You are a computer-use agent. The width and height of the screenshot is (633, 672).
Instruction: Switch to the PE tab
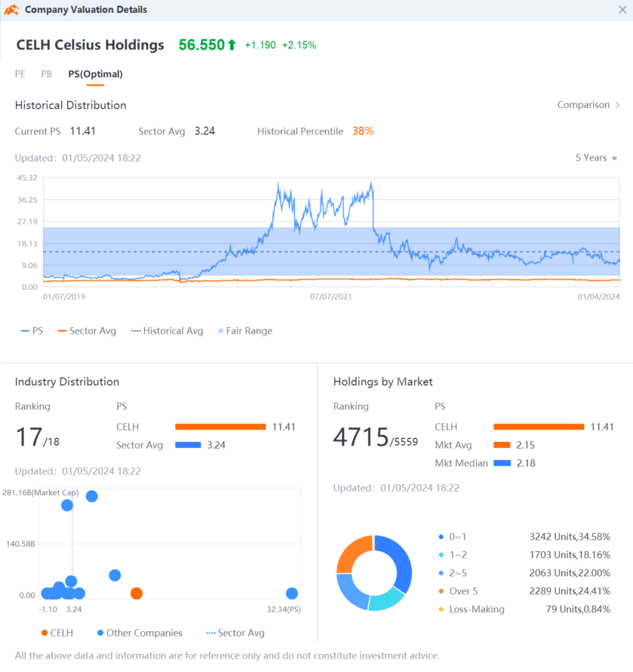click(x=20, y=74)
